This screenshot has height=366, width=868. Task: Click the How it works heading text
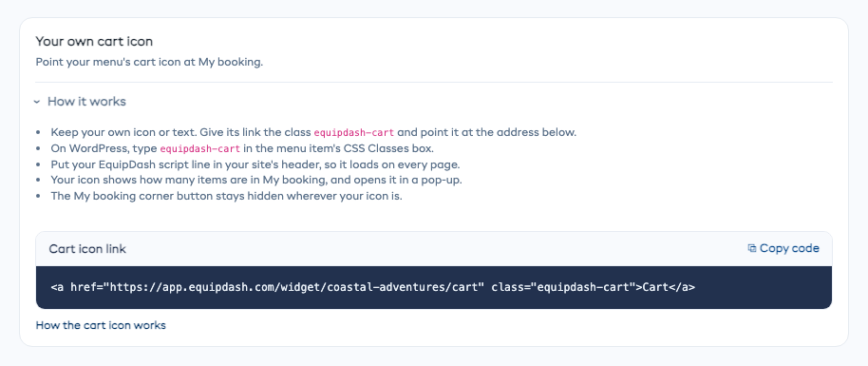point(87,102)
